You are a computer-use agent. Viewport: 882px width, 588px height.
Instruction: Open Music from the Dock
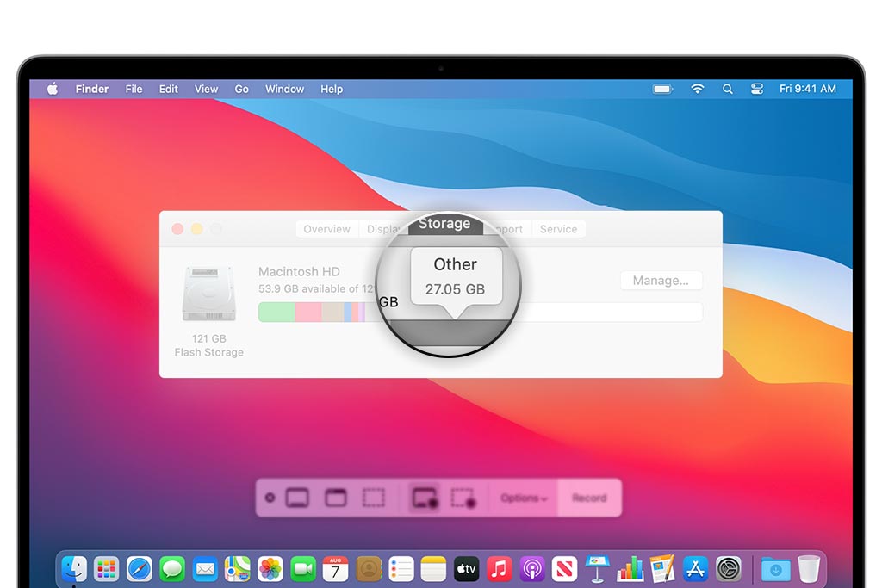[499, 569]
